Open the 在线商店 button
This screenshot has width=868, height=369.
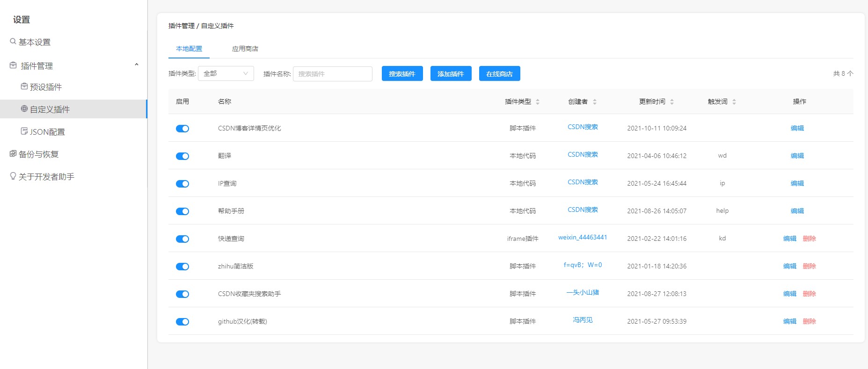coord(499,74)
